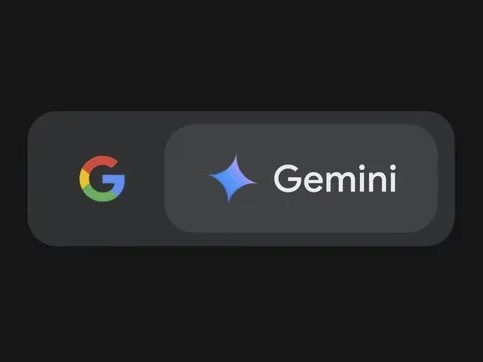Screen dimensions: 483x362
Task: Select the red-yellow-green-blue G emblem
Action: (x=102, y=179)
